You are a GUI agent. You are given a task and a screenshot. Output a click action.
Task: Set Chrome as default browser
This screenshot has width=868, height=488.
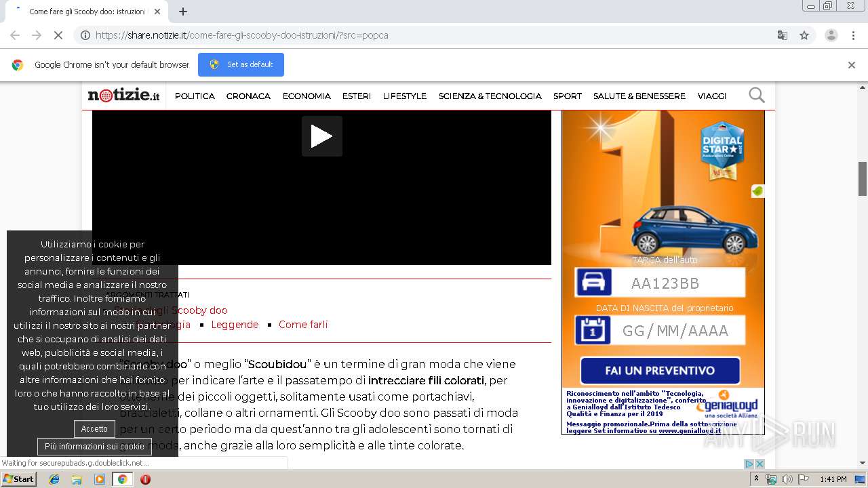(241, 64)
